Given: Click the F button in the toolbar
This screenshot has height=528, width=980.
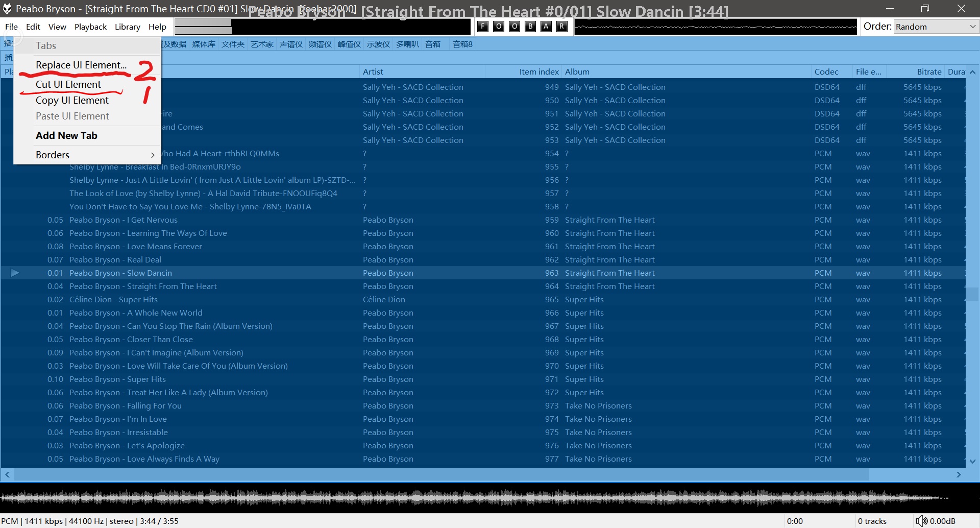Looking at the screenshot, I should pyautogui.click(x=483, y=27).
